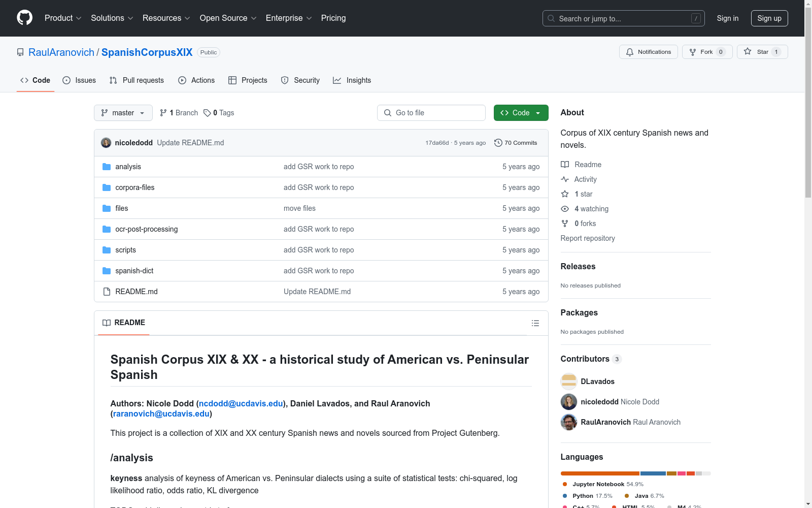This screenshot has height=508, width=812.
Task: Open the README.md file name
Action: (137, 292)
